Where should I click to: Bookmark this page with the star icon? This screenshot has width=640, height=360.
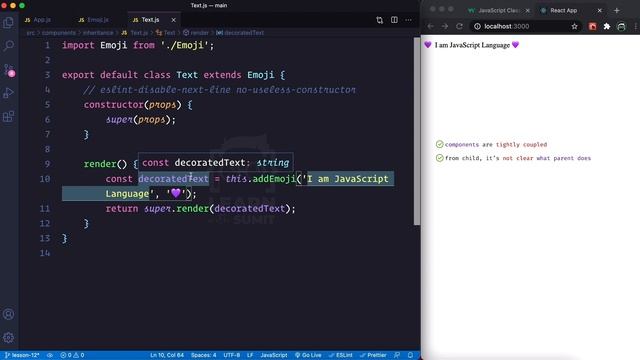tap(574, 26)
